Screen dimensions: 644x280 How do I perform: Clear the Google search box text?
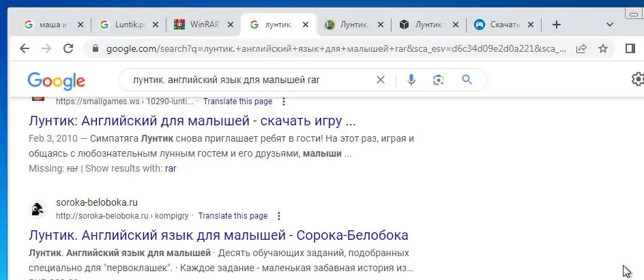(x=381, y=80)
